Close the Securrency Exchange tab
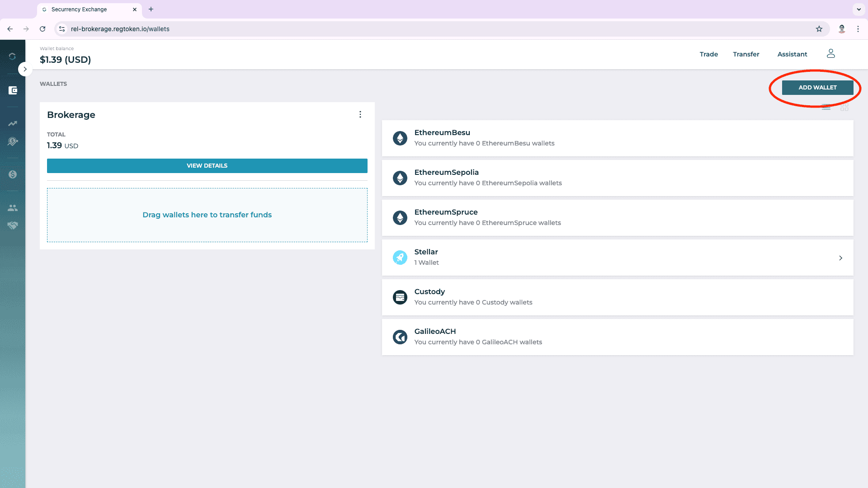This screenshot has width=868, height=488. (x=135, y=9)
